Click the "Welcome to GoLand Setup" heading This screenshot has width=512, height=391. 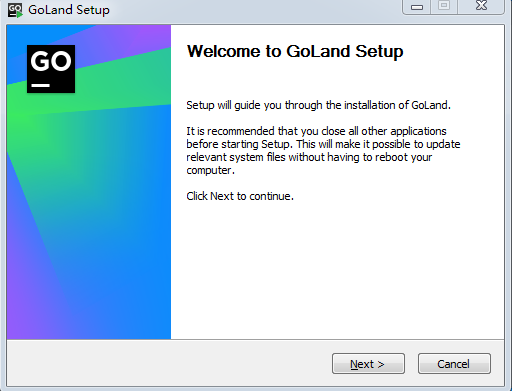click(x=295, y=51)
